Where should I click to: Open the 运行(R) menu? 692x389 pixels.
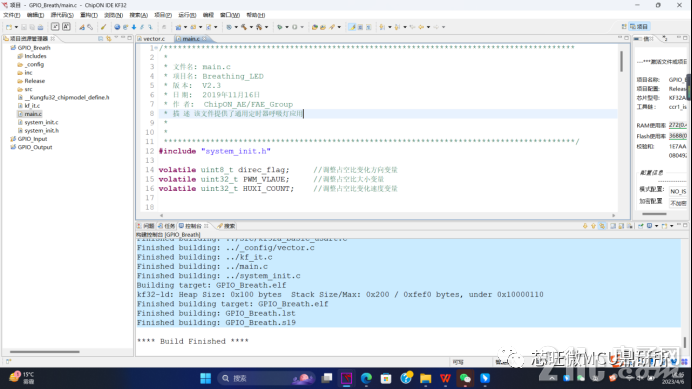click(187, 15)
